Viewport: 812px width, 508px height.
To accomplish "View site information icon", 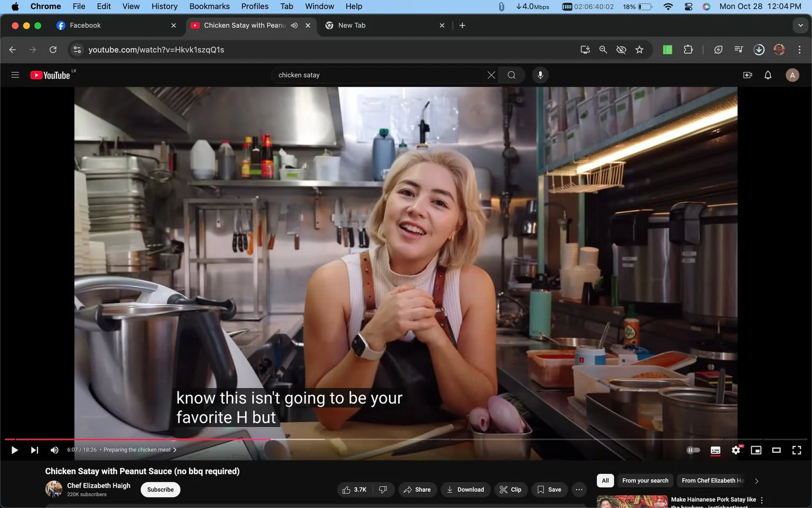I will (x=77, y=50).
